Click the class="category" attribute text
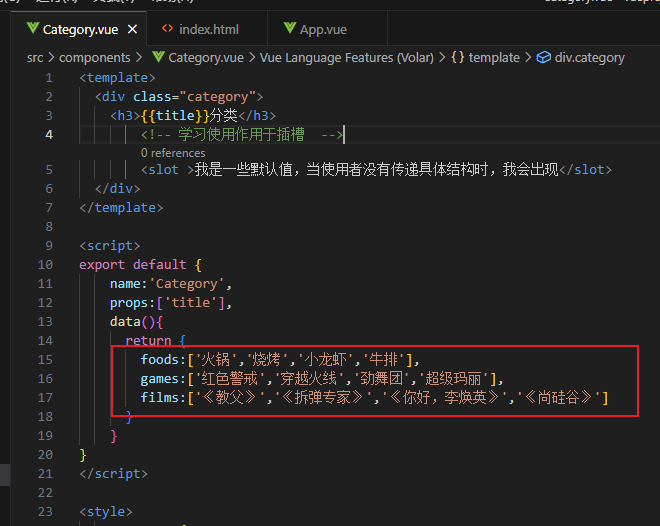This screenshot has width=660, height=526. tap(194, 97)
